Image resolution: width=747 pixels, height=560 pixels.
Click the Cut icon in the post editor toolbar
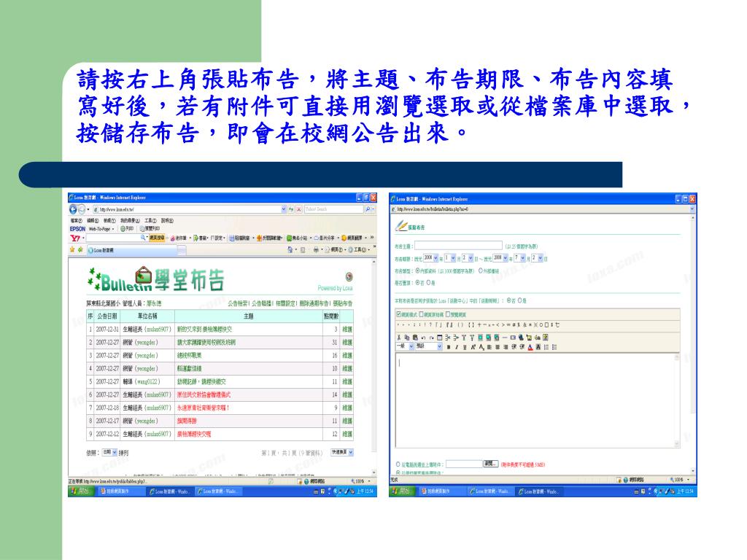coord(399,338)
